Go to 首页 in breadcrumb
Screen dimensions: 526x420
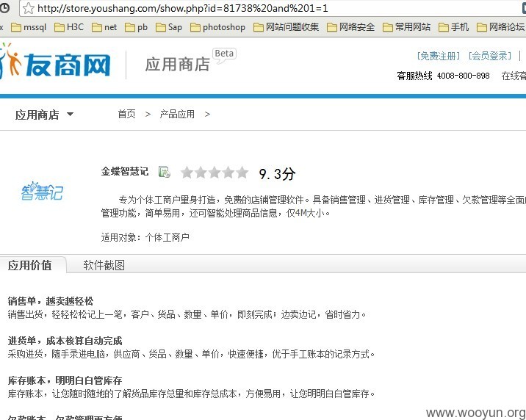(127, 115)
